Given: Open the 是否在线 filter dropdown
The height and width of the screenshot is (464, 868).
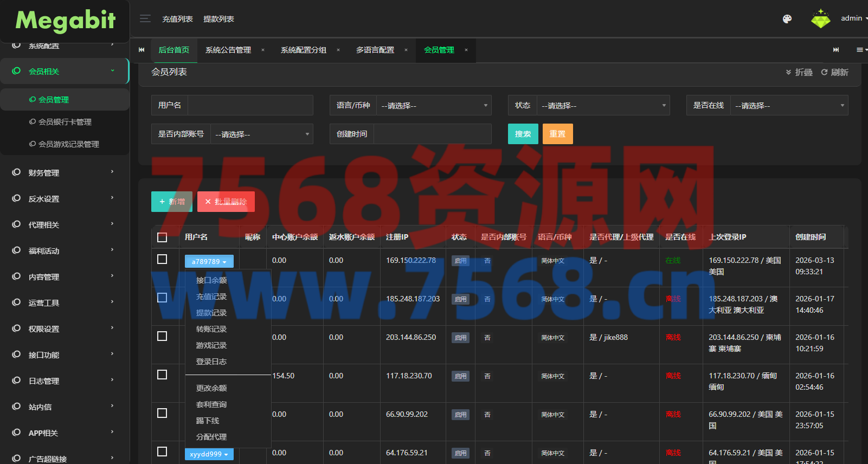Looking at the screenshot, I should click(789, 106).
